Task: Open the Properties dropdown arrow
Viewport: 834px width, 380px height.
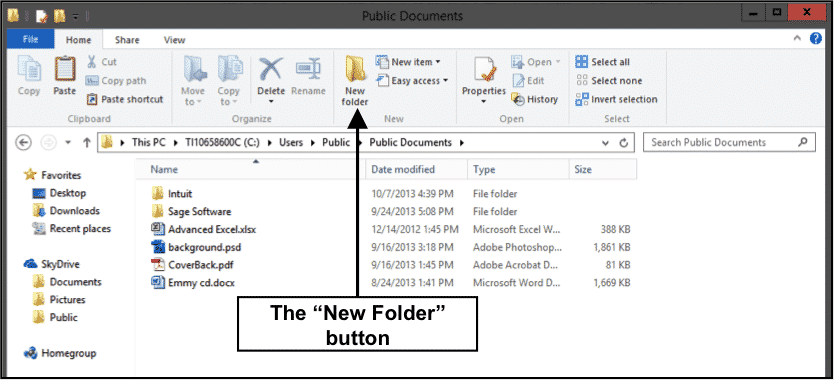Action: pos(483,102)
